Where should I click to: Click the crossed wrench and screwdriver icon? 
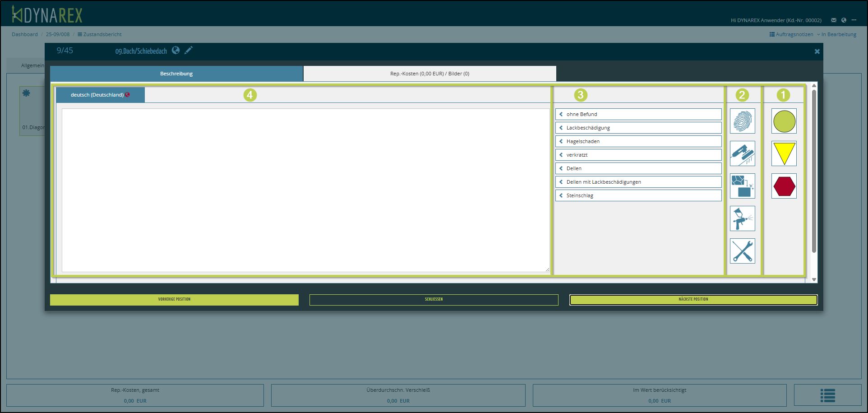(x=742, y=251)
